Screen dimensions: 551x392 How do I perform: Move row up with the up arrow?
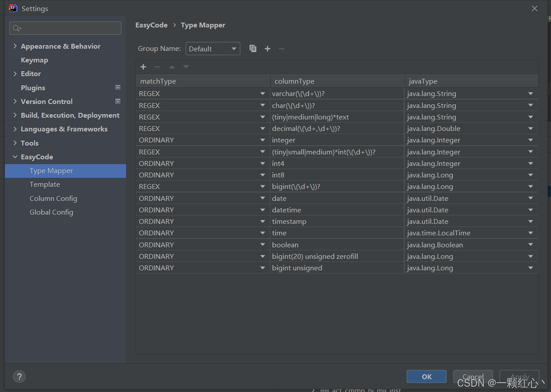pos(172,67)
